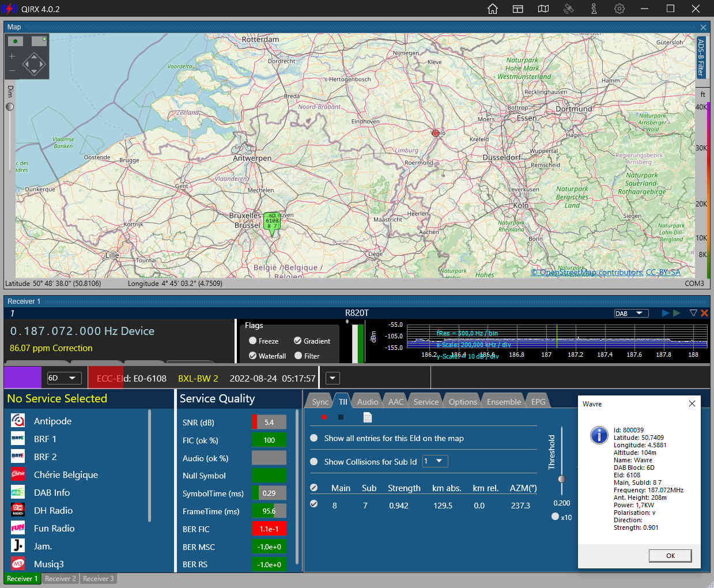
Task: Pan the map up with arrow
Action: point(34,56)
